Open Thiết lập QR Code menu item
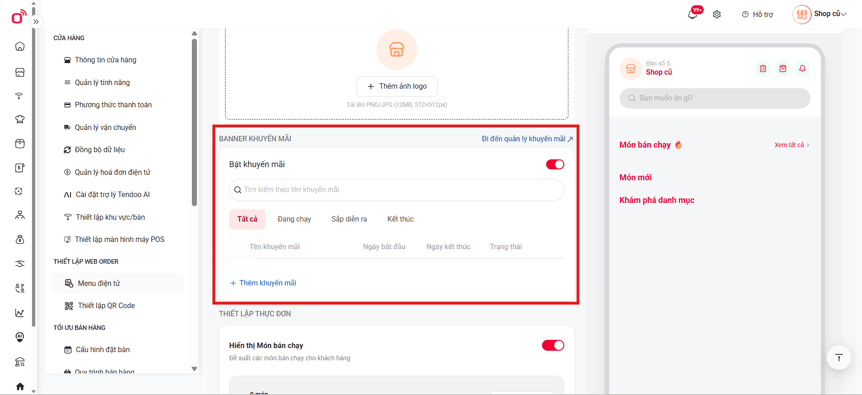Screen dimensions: 862x395 (x=106, y=305)
